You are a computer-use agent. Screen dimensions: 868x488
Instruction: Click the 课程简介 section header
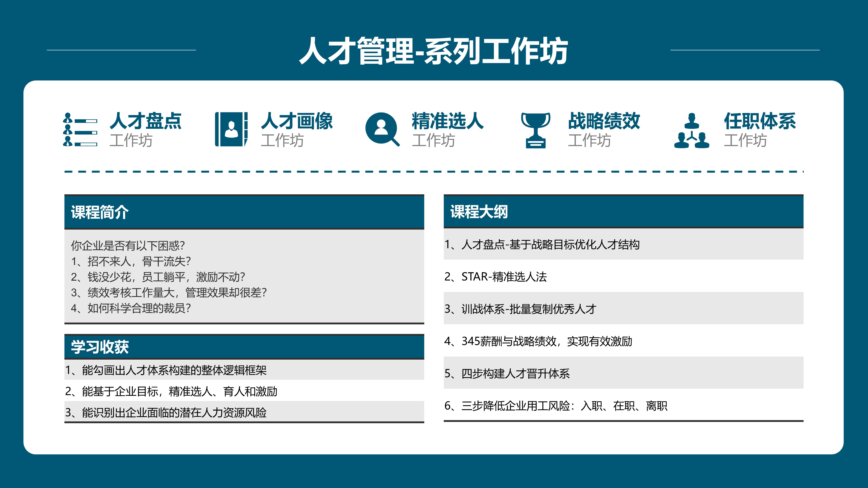pyautogui.click(x=100, y=212)
